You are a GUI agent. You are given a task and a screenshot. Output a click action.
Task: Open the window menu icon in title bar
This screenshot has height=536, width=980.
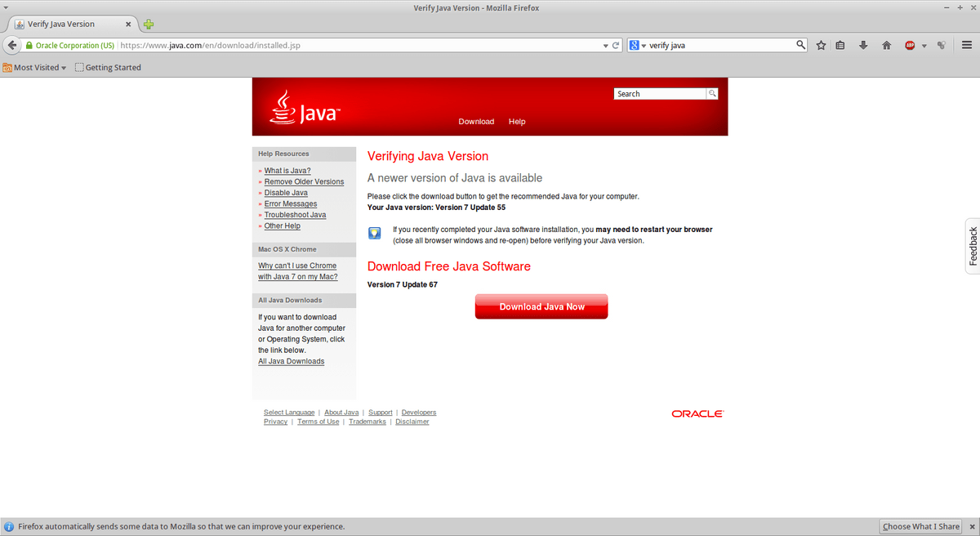coord(7,7)
